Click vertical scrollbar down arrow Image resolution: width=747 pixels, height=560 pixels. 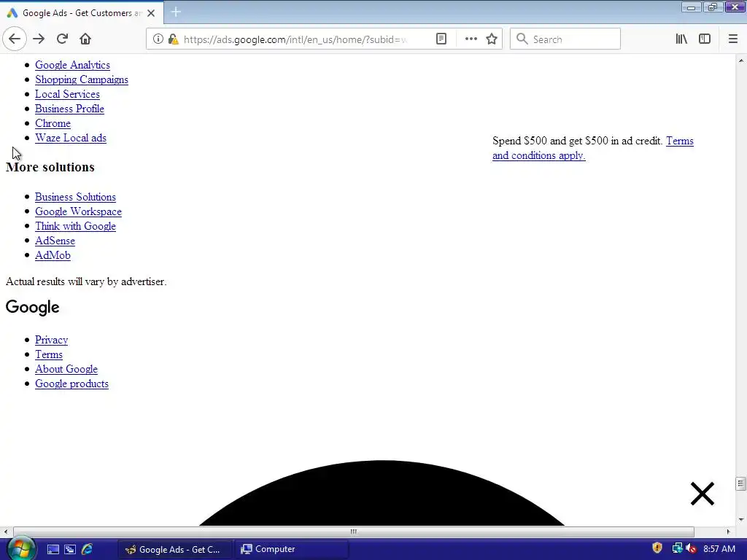(741, 520)
